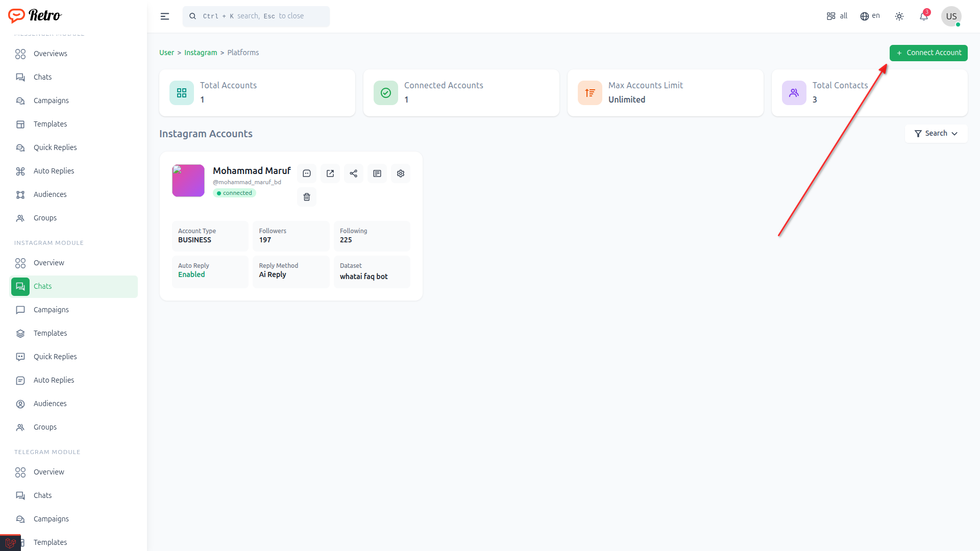Click the share icon on account card
The height and width of the screenshot is (551, 980).
click(354, 173)
